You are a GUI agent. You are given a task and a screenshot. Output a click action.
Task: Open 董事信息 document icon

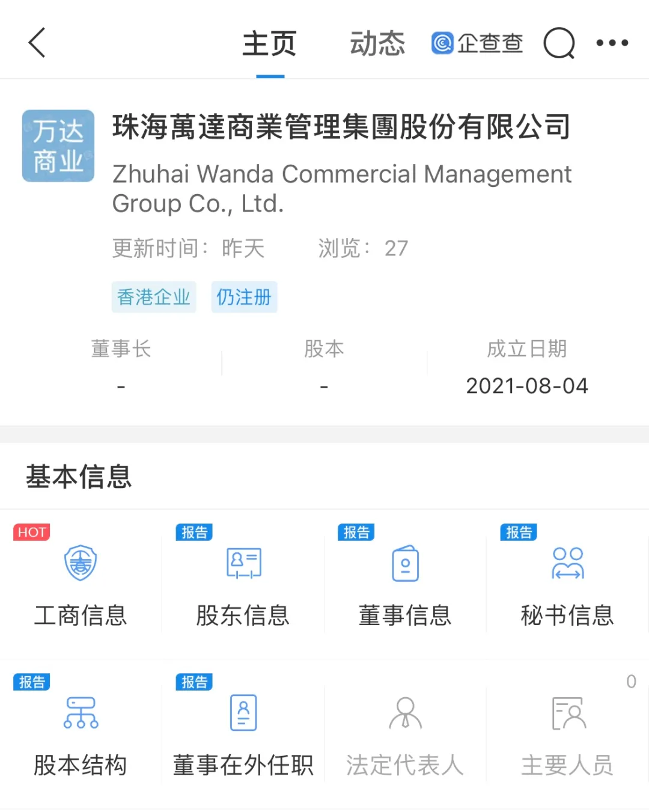coord(406,563)
